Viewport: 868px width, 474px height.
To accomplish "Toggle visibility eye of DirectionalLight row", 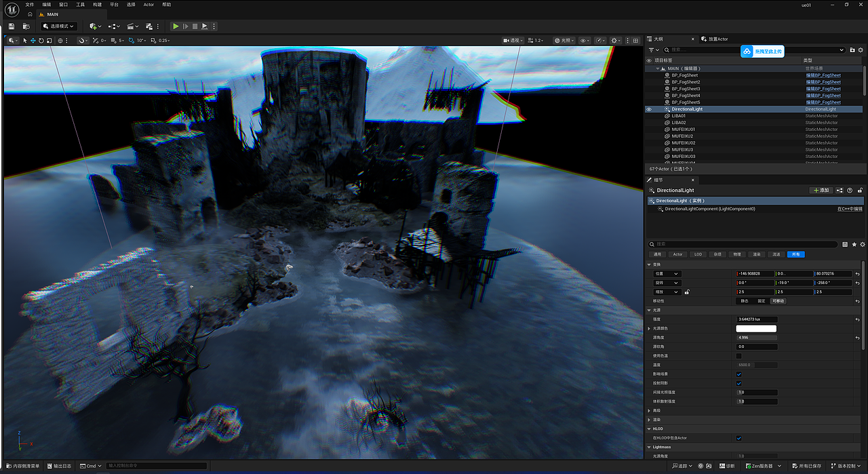I will (x=649, y=109).
